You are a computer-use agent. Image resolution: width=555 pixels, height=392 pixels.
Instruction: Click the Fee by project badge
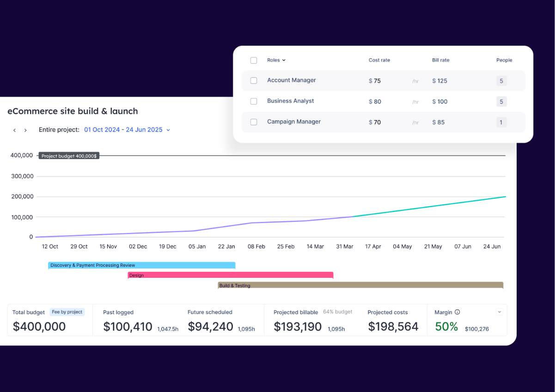tap(67, 312)
